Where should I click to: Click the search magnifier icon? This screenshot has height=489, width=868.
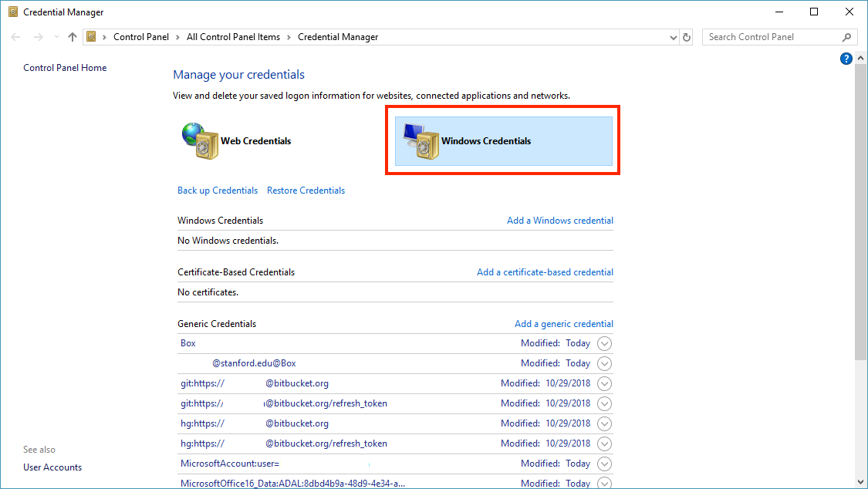(846, 37)
